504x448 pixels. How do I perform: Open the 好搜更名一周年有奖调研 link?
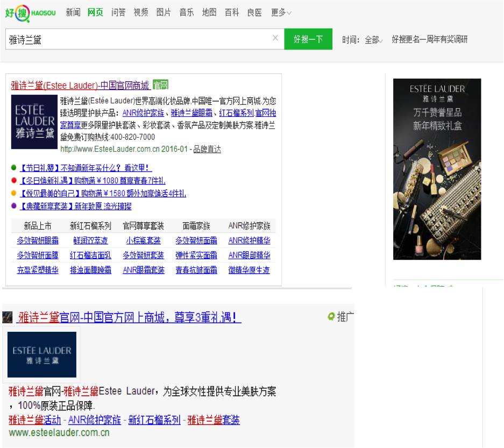pos(429,40)
